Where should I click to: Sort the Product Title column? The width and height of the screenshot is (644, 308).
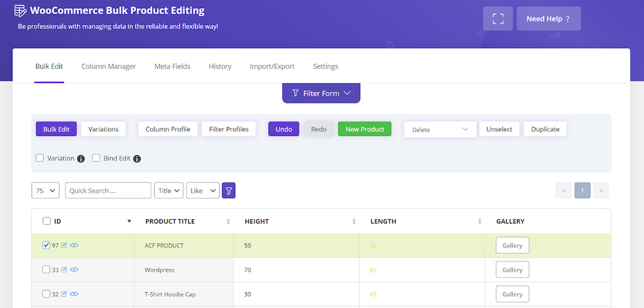(x=228, y=222)
